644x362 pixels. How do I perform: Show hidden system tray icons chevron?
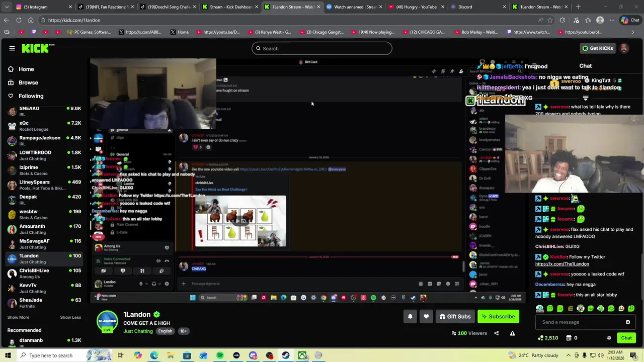pyautogui.click(x=568, y=355)
